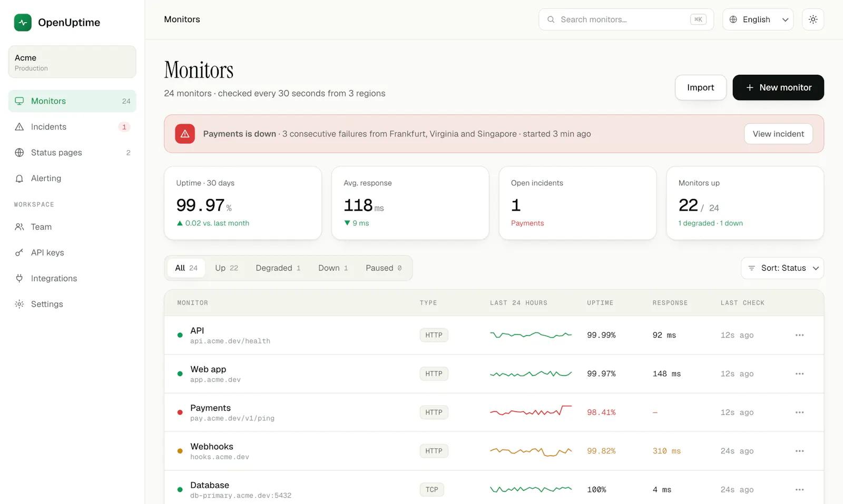Select the Down 1 filter tab
Screen dimensions: 843x504
[333, 268]
